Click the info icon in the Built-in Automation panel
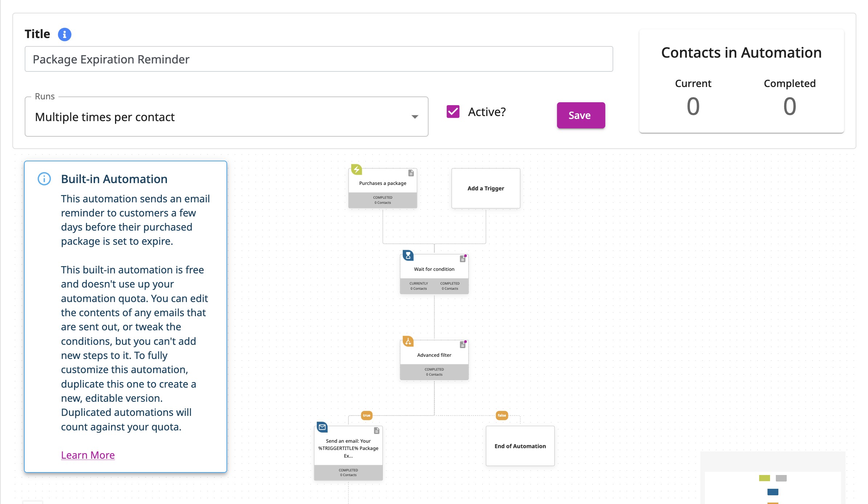This screenshot has height=504, width=868. click(x=44, y=179)
